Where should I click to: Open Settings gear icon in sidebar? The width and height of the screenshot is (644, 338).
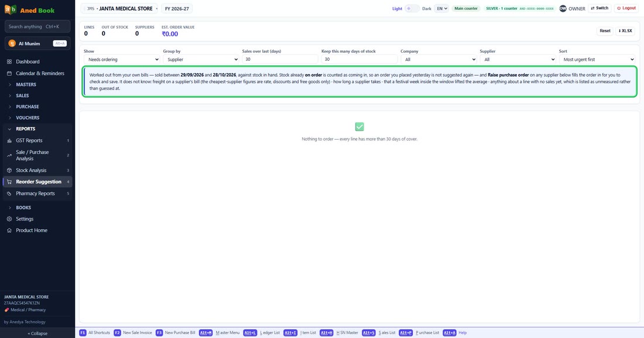[9, 219]
